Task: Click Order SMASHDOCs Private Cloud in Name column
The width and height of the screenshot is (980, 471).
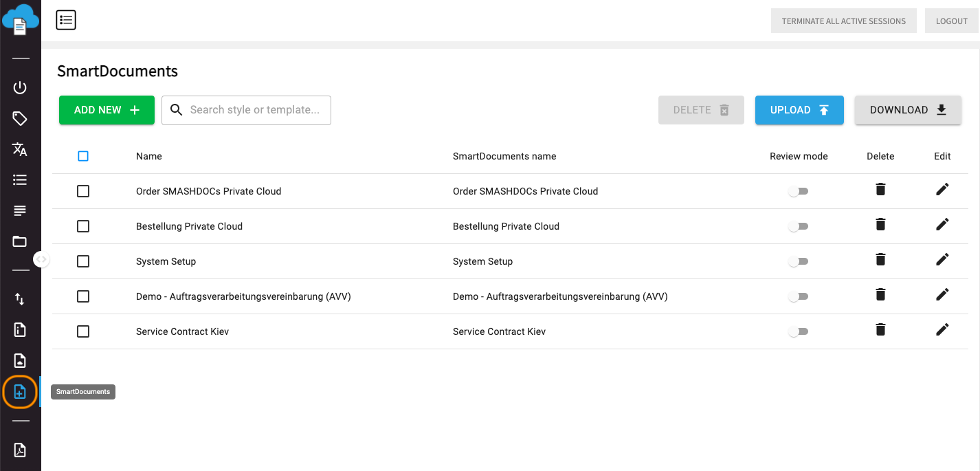Action: (209, 191)
